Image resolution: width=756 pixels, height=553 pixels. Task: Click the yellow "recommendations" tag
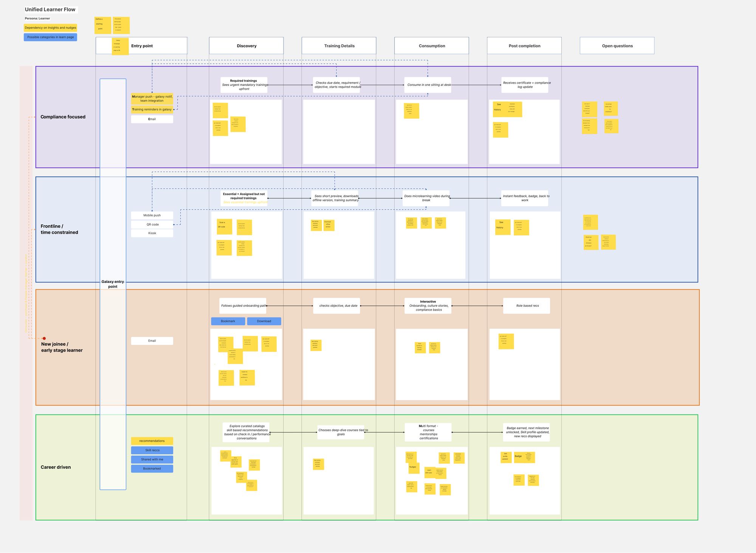[x=152, y=441]
